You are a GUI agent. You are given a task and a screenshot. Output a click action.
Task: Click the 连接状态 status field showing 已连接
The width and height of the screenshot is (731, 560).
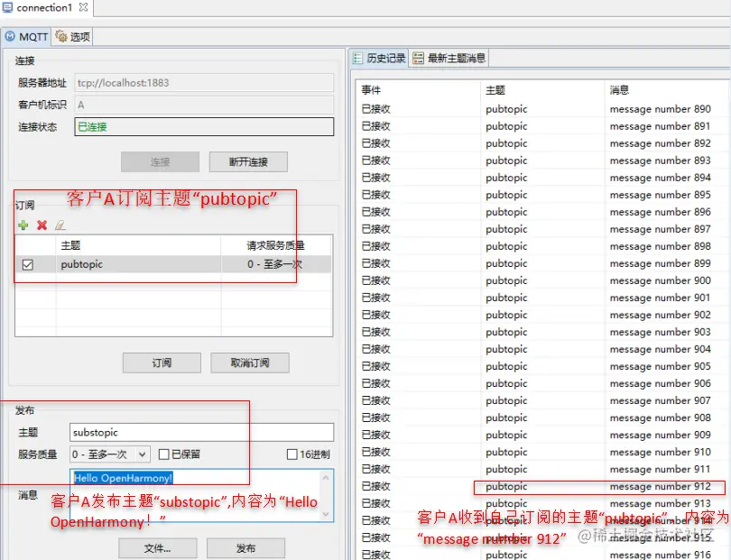click(x=204, y=127)
